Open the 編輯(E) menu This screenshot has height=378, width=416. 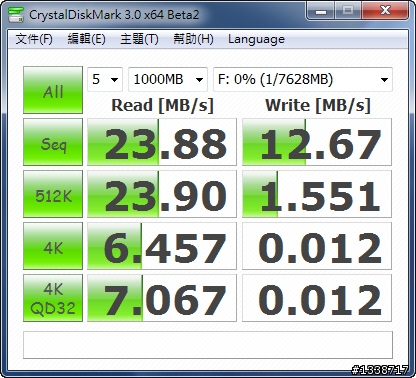click(86, 39)
